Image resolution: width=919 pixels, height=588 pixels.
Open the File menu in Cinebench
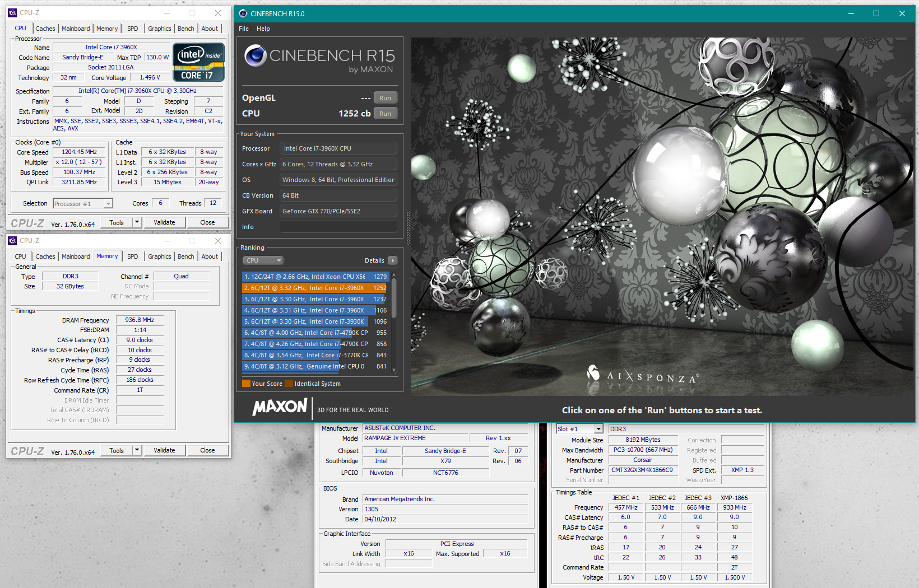(244, 29)
